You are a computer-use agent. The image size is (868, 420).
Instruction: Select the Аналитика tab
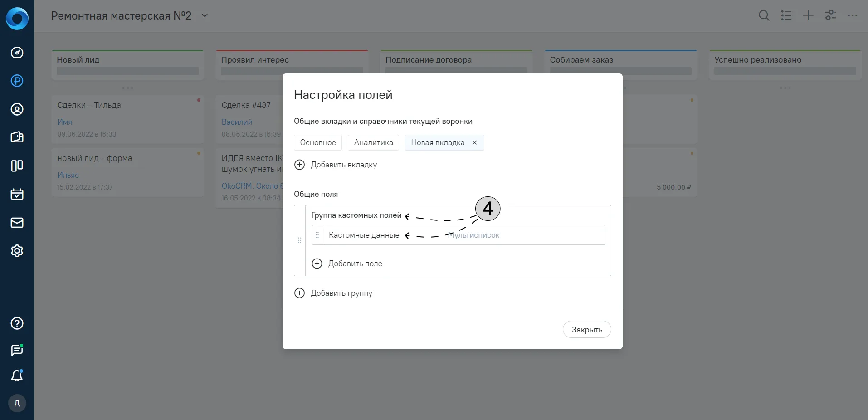point(374,142)
